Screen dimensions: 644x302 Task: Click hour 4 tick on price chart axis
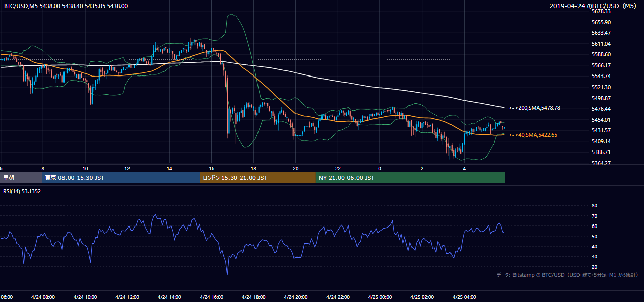[x=465, y=168]
